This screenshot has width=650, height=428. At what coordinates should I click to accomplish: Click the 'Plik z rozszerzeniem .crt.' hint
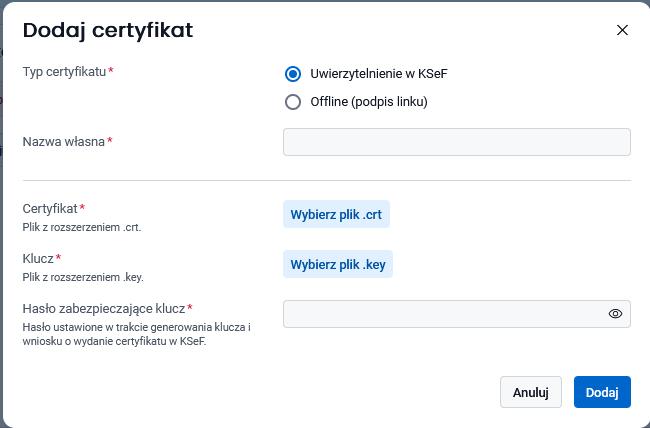82,227
